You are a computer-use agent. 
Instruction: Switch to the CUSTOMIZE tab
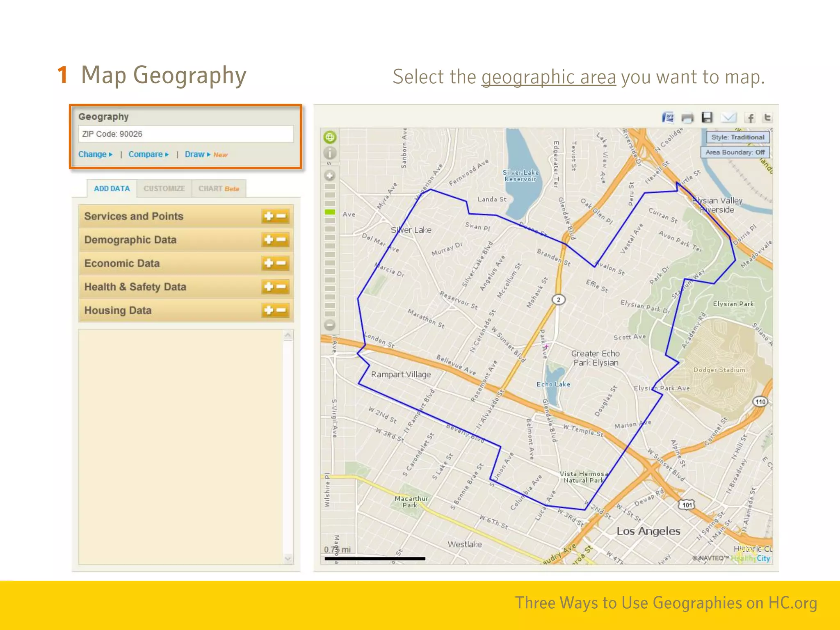click(x=164, y=189)
